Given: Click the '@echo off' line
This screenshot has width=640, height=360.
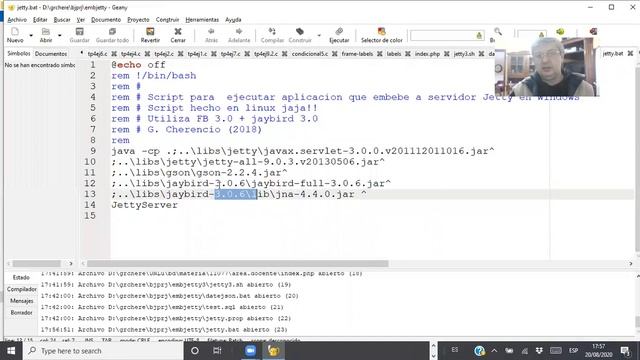Looking at the screenshot, I should tap(138, 65).
